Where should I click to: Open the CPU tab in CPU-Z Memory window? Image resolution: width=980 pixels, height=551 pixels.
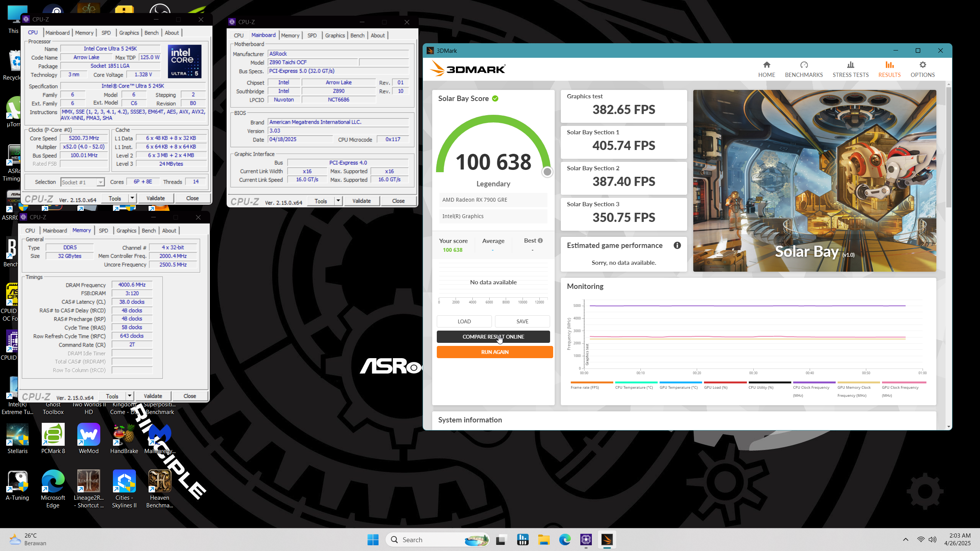(30, 231)
